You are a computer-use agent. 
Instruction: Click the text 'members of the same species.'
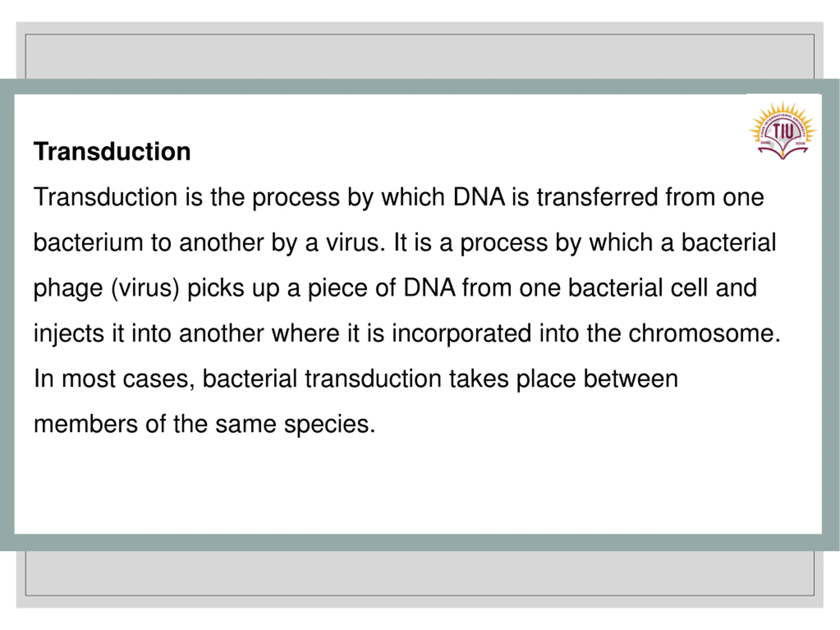[204, 424]
